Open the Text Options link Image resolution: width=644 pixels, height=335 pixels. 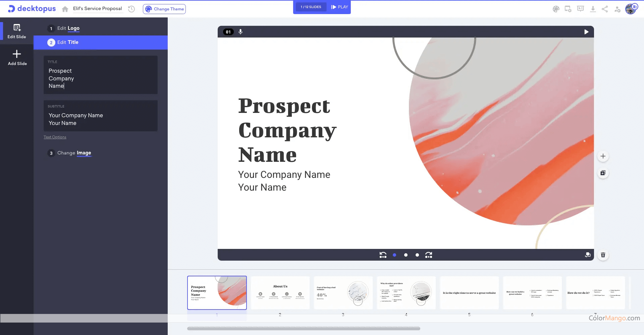(55, 137)
